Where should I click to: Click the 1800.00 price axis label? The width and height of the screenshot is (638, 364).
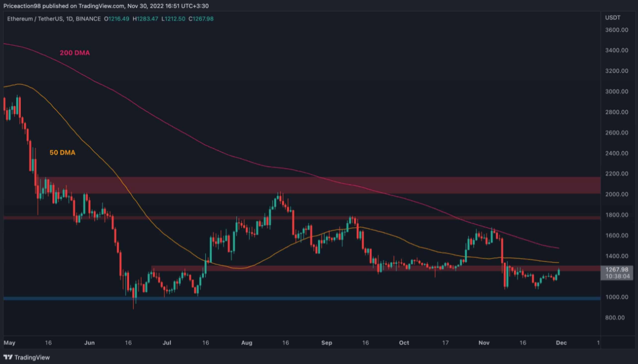coord(616,215)
